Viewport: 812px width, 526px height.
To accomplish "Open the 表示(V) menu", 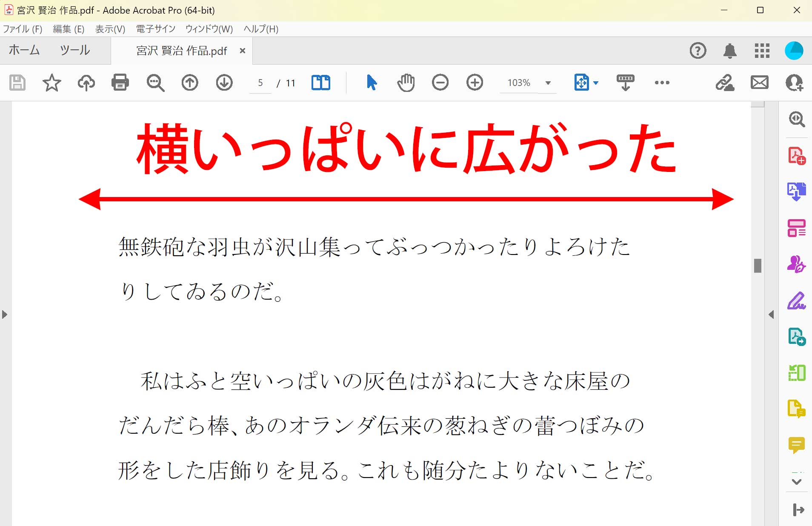I will tap(110, 29).
